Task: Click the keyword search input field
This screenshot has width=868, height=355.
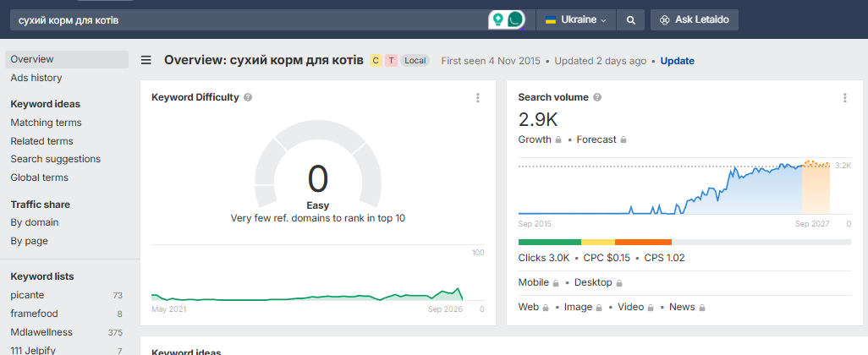Action: [x=249, y=20]
